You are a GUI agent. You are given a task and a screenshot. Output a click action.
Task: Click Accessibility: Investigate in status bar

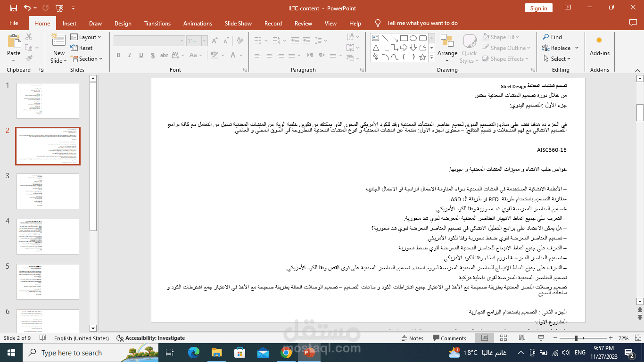pyautogui.click(x=150, y=338)
